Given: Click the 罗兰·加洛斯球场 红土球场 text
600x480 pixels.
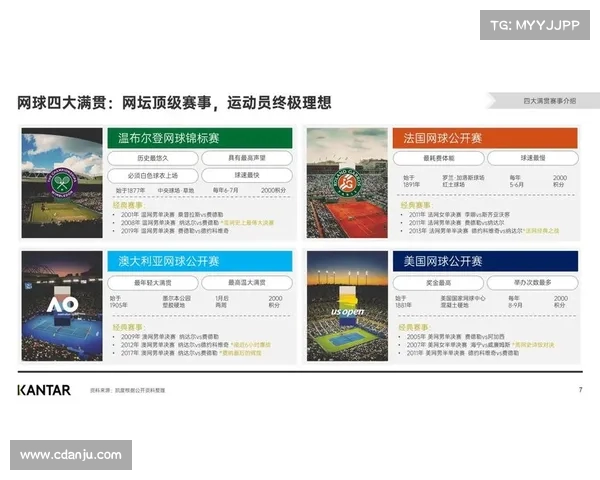Looking at the screenshot, I should (463, 181).
